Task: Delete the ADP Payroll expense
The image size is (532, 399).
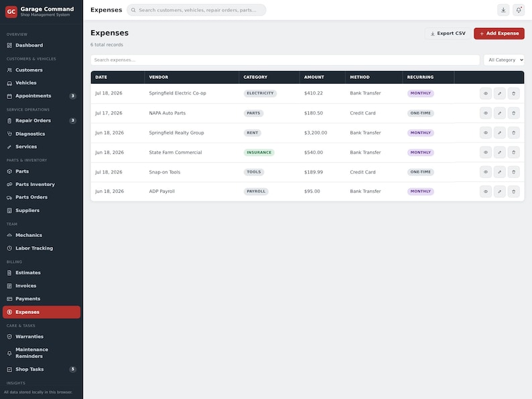Action: [513, 191]
